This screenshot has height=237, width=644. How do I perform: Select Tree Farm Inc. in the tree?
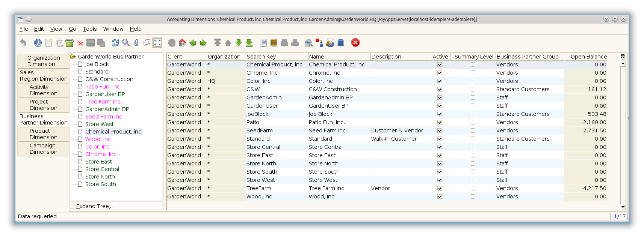[x=103, y=102]
